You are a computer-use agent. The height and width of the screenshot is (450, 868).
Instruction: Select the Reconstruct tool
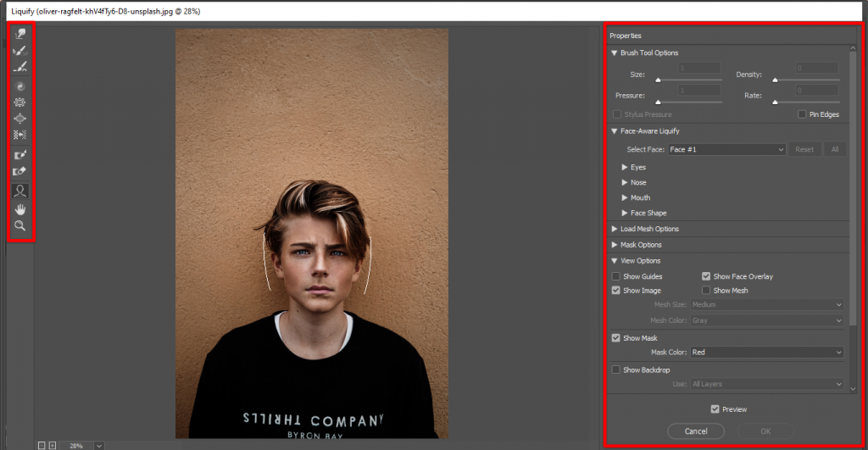[20, 50]
